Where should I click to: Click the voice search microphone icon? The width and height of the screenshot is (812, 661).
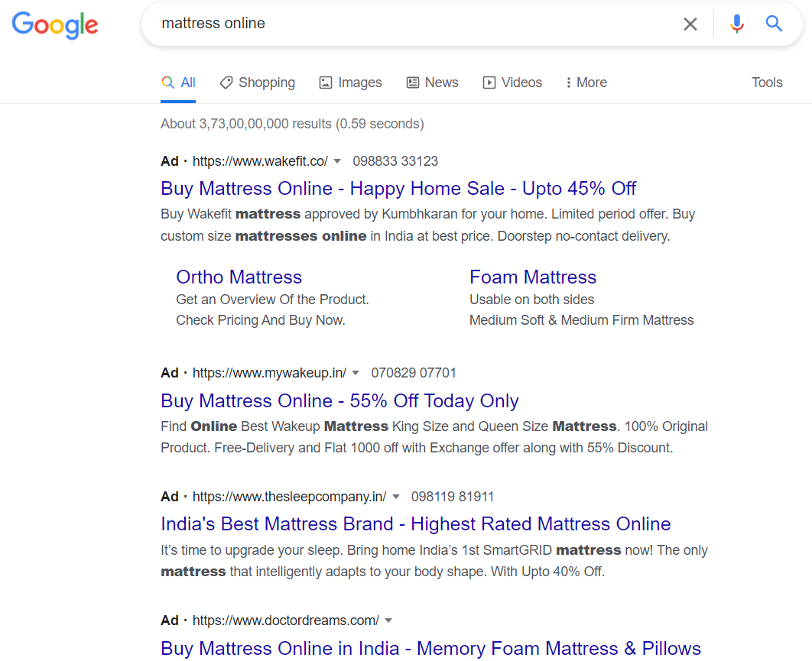point(736,24)
